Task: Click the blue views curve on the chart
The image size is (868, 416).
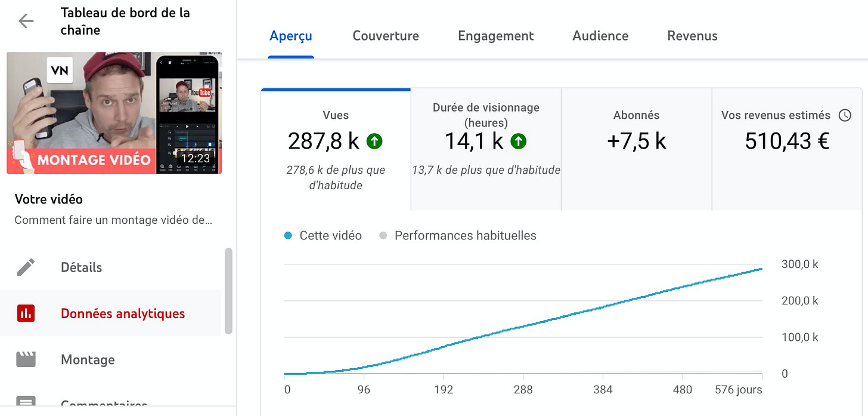Action: pyautogui.click(x=523, y=326)
